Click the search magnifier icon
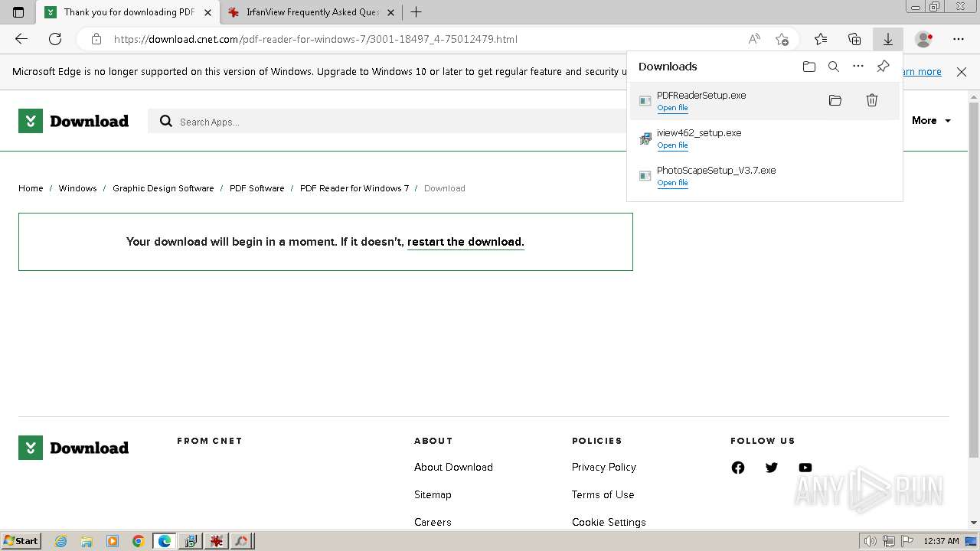 tap(166, 121)
